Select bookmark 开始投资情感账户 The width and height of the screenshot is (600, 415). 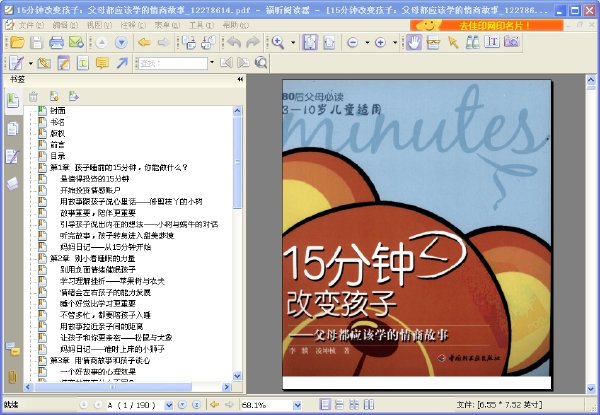90,190
